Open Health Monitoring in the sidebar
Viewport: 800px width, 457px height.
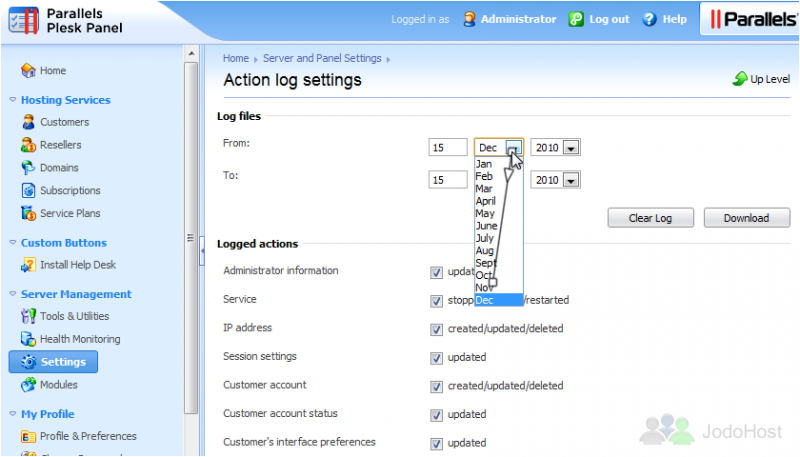(80, 339)
